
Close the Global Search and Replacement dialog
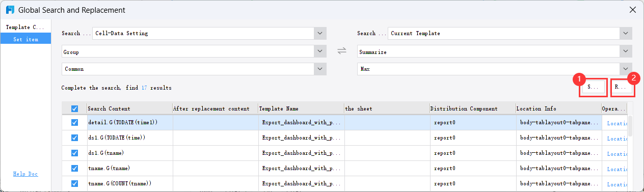[632, 10]
